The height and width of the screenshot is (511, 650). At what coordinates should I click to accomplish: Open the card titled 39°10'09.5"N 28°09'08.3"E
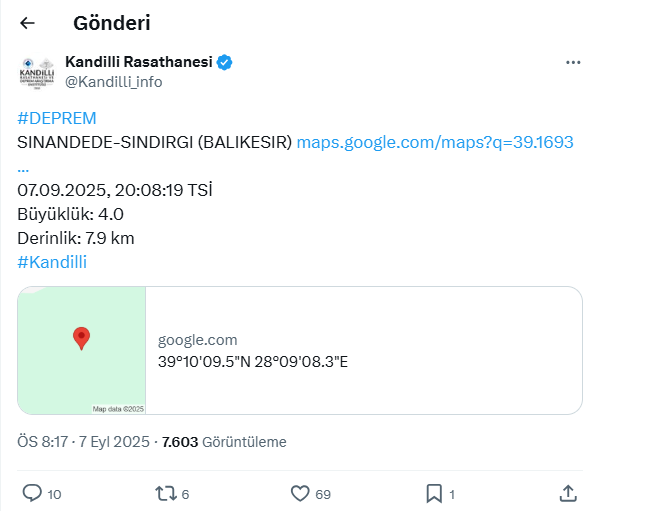(x=253, y=361)
